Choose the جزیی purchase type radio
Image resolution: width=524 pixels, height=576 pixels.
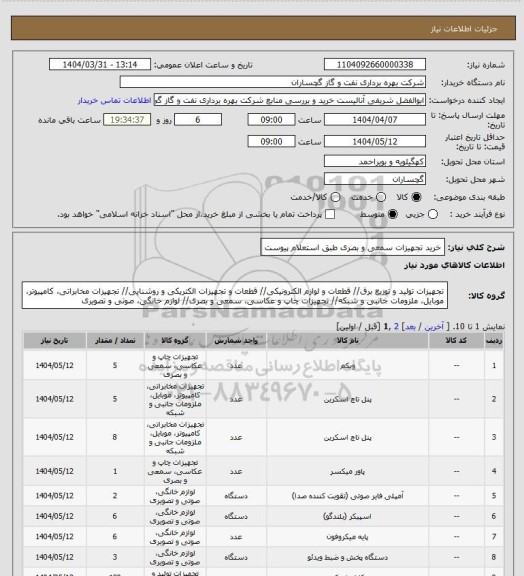click(433, 214)
